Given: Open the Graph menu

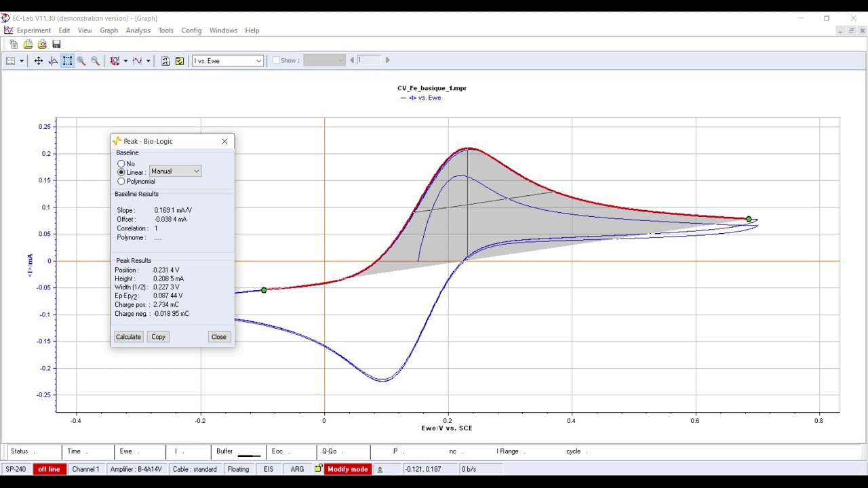Looking at the screenshot, I should (x=108, y=30).
